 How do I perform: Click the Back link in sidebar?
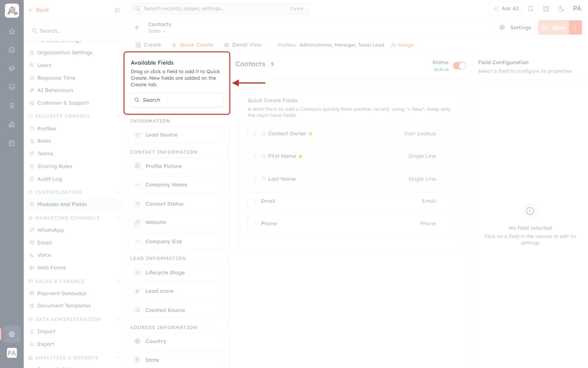click(39, 10)
